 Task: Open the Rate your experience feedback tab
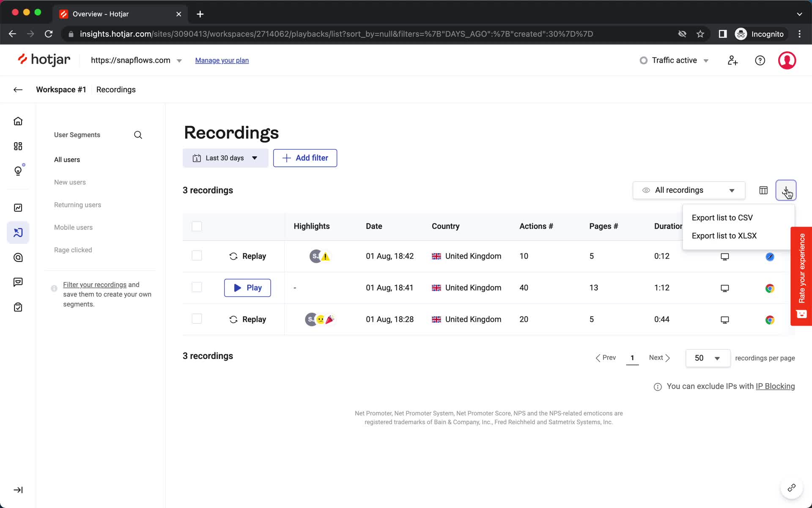pyautogui.click(x=801, y=276)
